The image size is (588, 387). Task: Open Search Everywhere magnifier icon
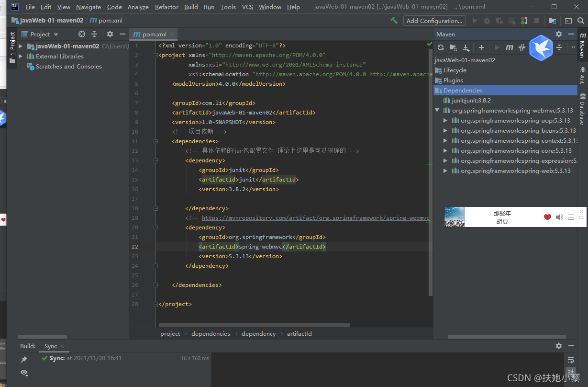(x=581, y=21)
